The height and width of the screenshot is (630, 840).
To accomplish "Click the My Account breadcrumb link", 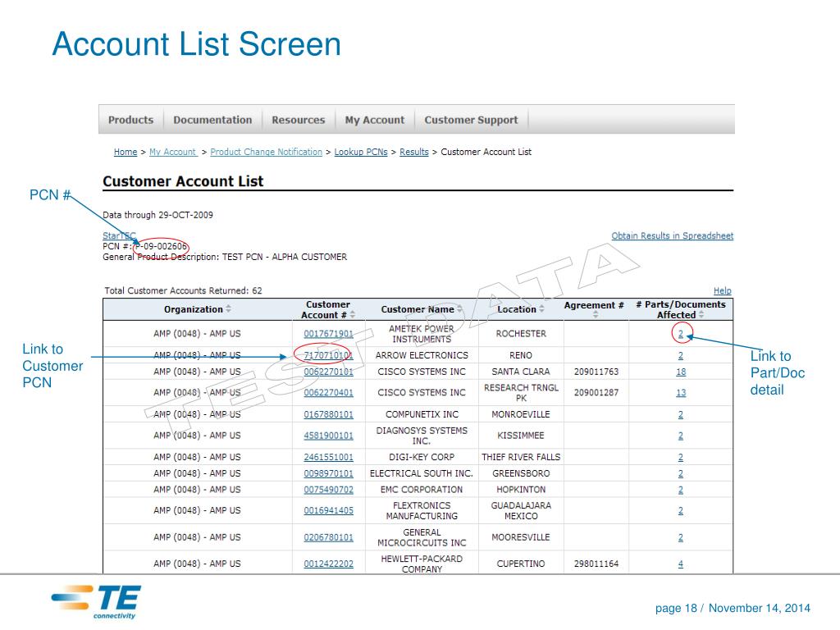I will pyautogui.click(x=173, y=152).
